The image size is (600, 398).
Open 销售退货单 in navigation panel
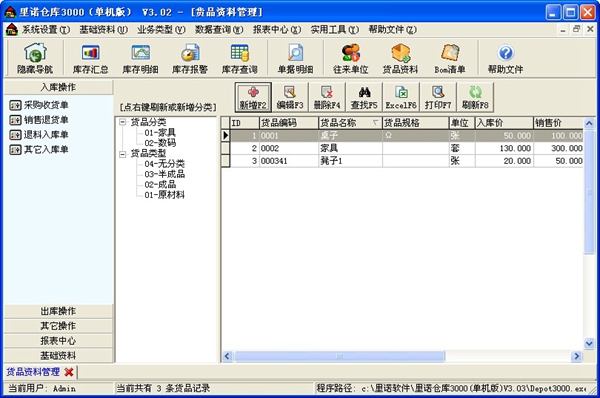(39, 120)
